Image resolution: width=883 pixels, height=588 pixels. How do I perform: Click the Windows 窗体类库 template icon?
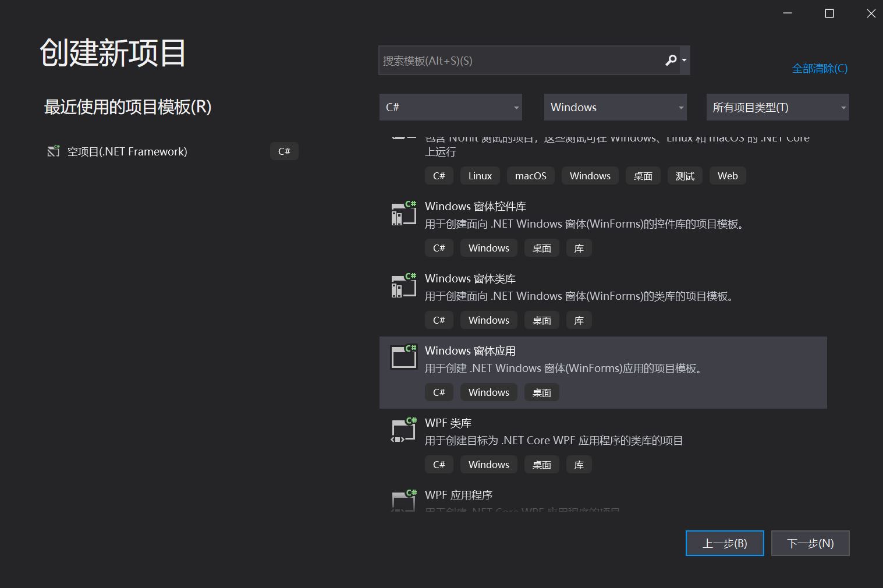pos(403,285)
